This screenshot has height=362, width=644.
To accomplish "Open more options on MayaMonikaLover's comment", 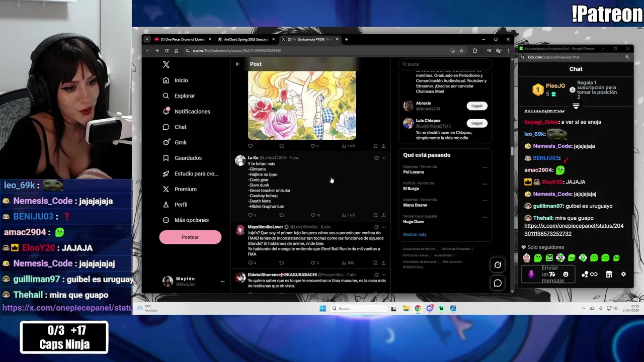I will pos(383,227).
